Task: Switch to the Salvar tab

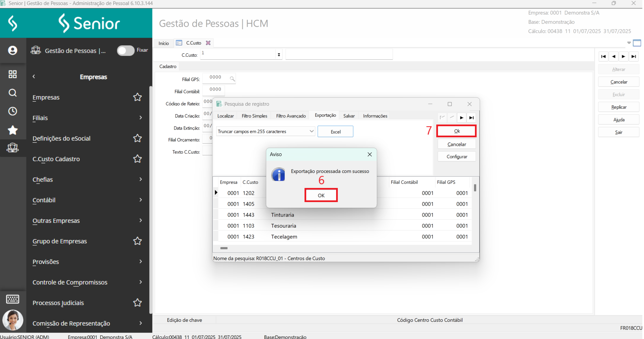Action: (x=349, y=116)
